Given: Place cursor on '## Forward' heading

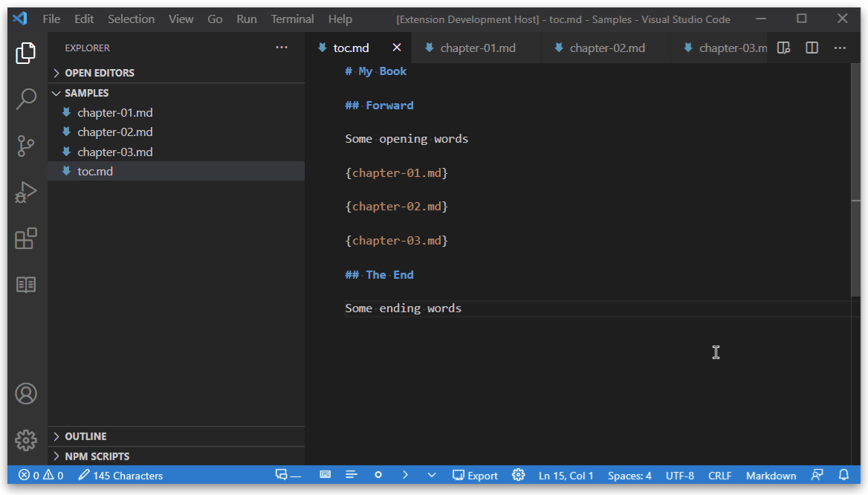Looking at the screenshot, I should [x=379, y=106].
